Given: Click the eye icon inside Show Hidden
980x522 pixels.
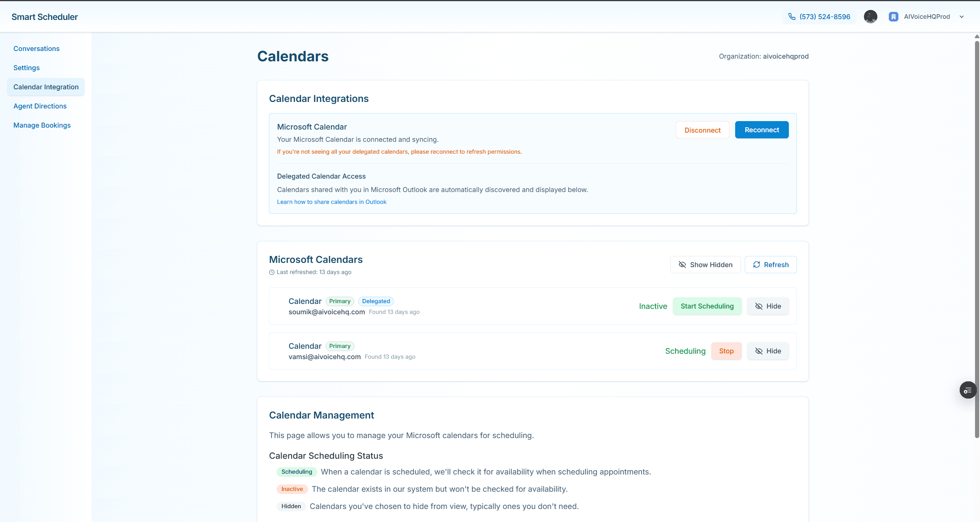Looking at the screenshot, I should (x=682, y=264).
